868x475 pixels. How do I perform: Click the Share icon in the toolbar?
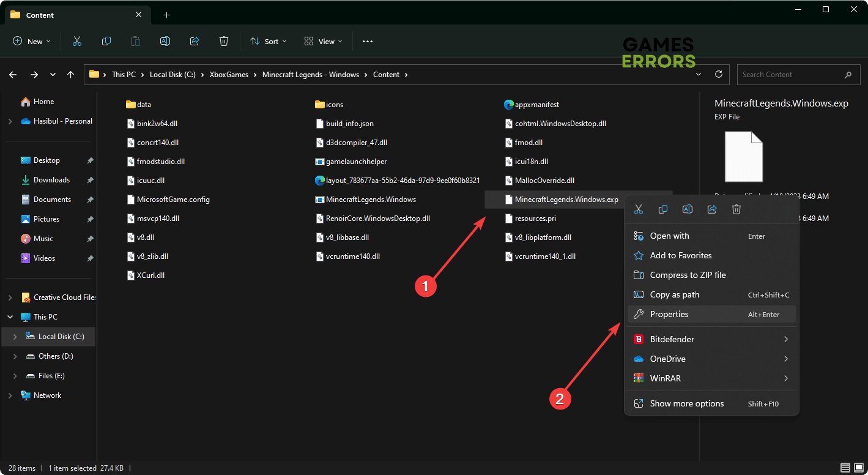point(195,41)
